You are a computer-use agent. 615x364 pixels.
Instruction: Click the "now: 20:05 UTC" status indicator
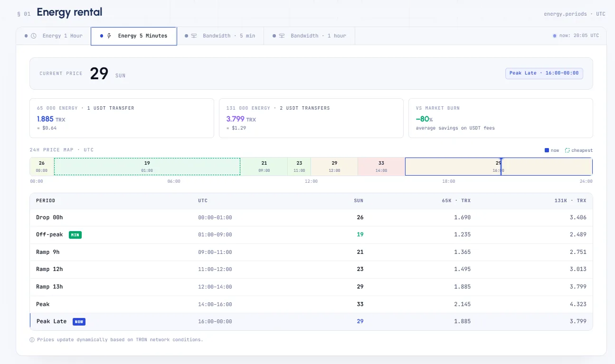(x=576, y=36)
